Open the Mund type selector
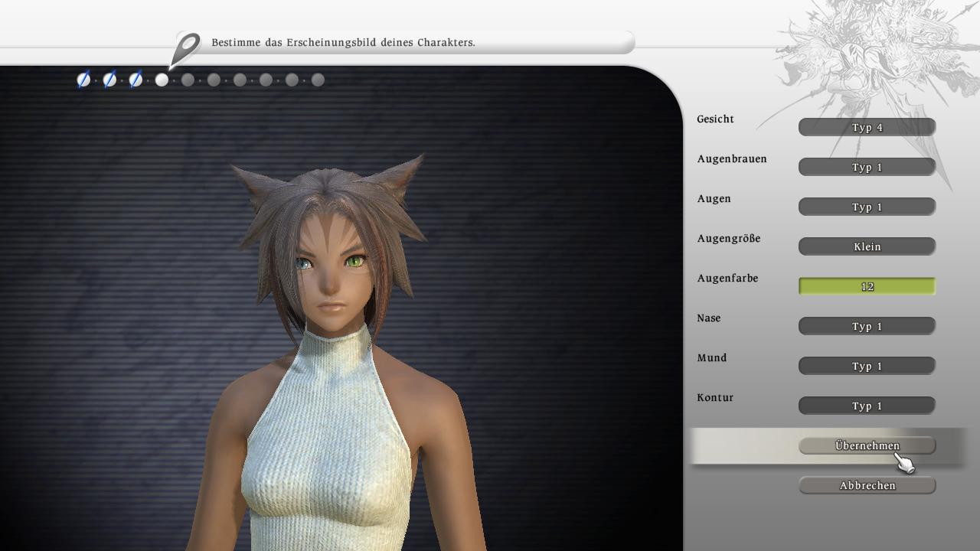 tap(867, 366)
